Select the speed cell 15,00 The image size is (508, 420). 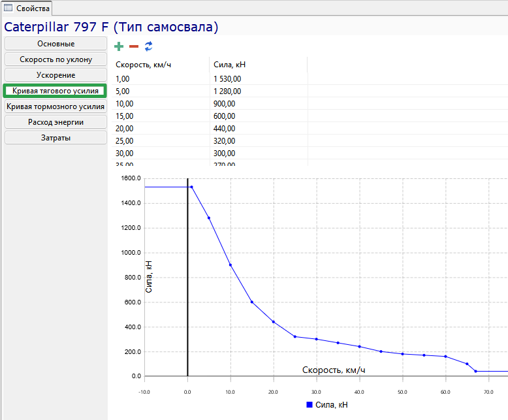(x=161, y=116)
